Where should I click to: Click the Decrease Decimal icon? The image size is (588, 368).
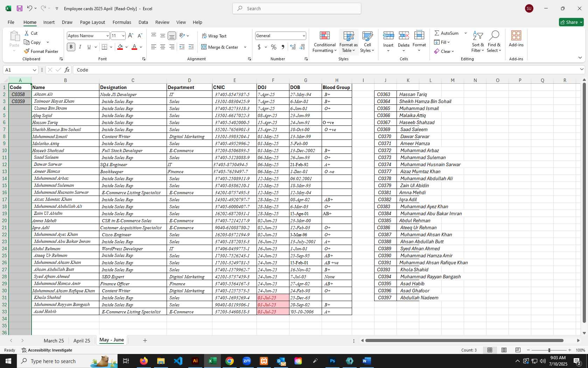point(302,47)
